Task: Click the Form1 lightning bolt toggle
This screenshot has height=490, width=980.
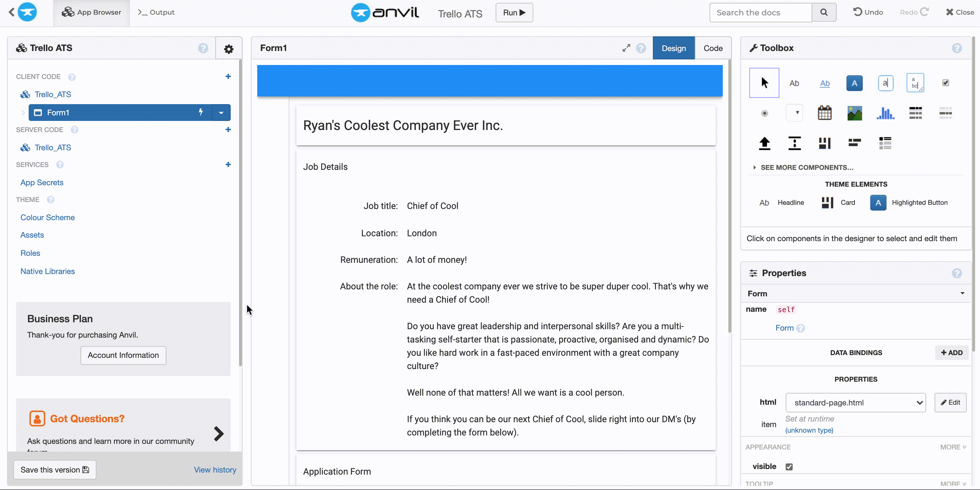Action: [x=201, y=112]
